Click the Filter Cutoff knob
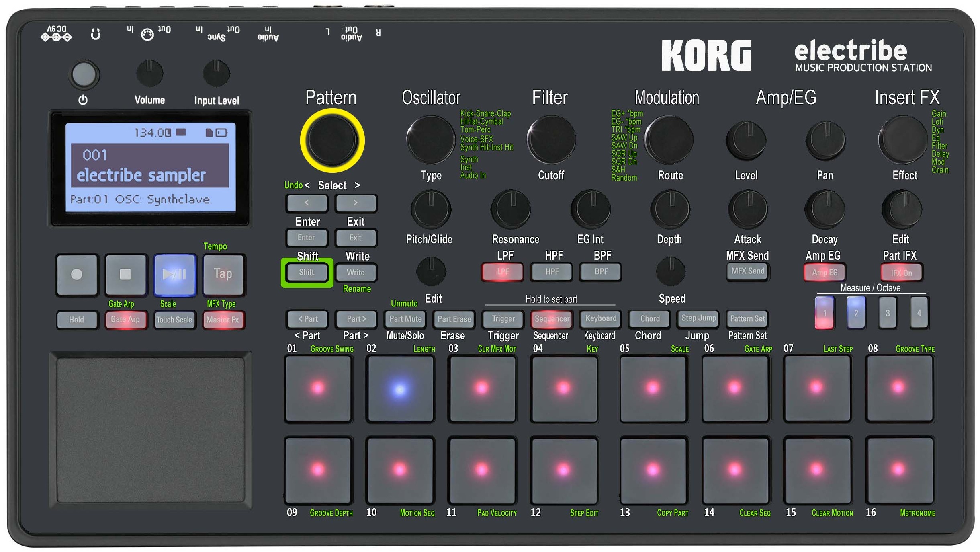 (551, 140)
